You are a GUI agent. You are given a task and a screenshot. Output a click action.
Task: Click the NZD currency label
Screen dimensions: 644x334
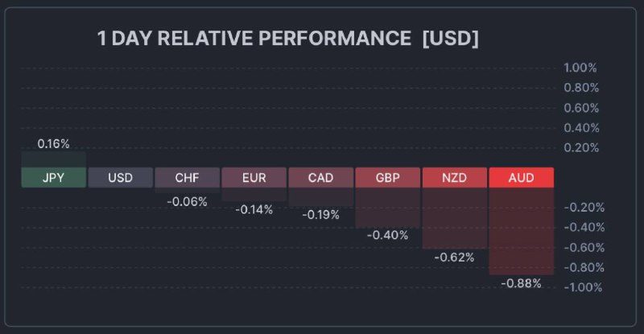click(x=454, y=177)
